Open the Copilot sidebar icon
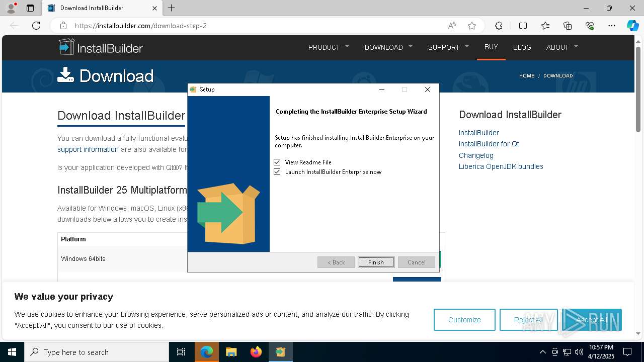Image resolution: width=644 pixels, height=362 pixels. click(632, 26)
